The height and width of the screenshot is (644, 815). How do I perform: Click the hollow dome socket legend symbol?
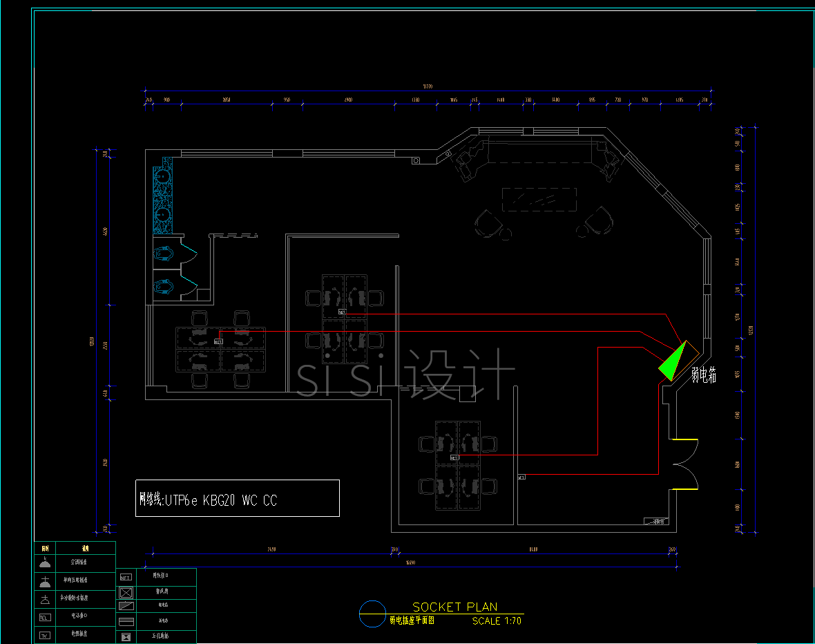pos(45,599)
